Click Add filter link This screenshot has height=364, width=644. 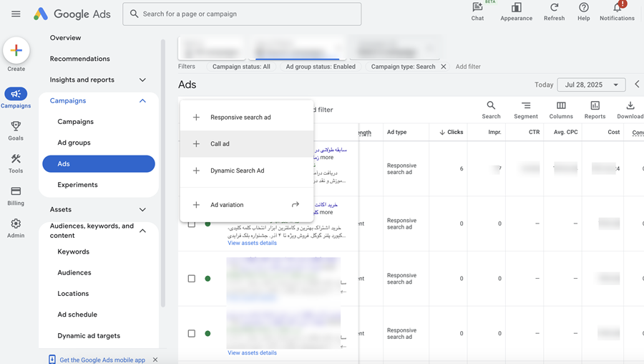(x=468, y=67)
